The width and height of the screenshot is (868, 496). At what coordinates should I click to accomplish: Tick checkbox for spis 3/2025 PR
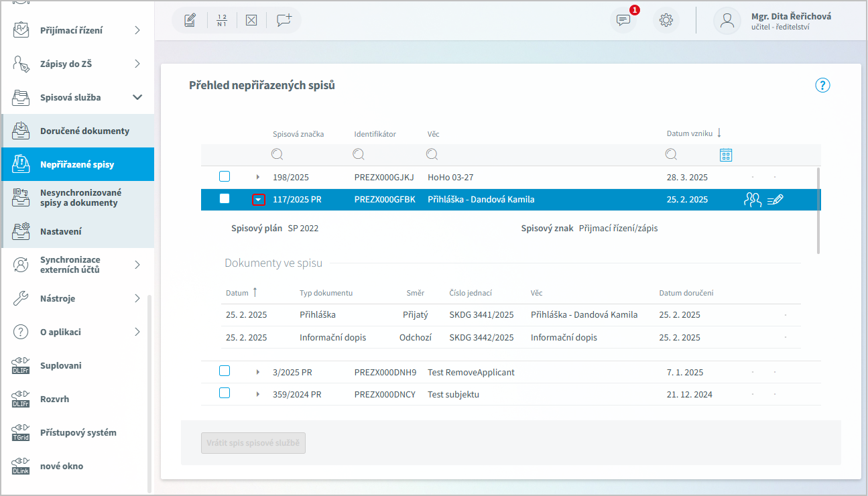coord(225,371)
